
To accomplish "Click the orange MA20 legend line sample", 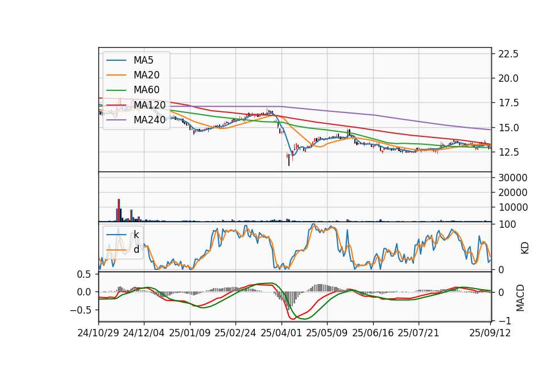I will [x=116, y=75].
